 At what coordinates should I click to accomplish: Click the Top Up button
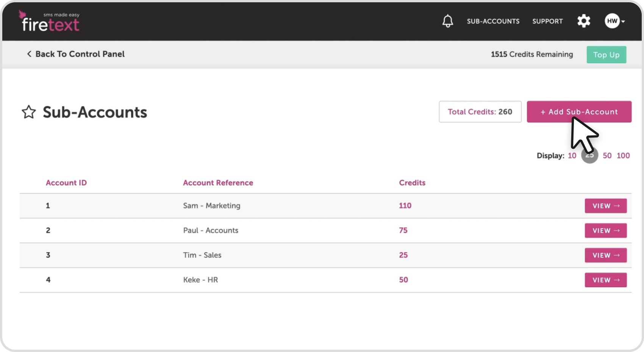[606, 55]
